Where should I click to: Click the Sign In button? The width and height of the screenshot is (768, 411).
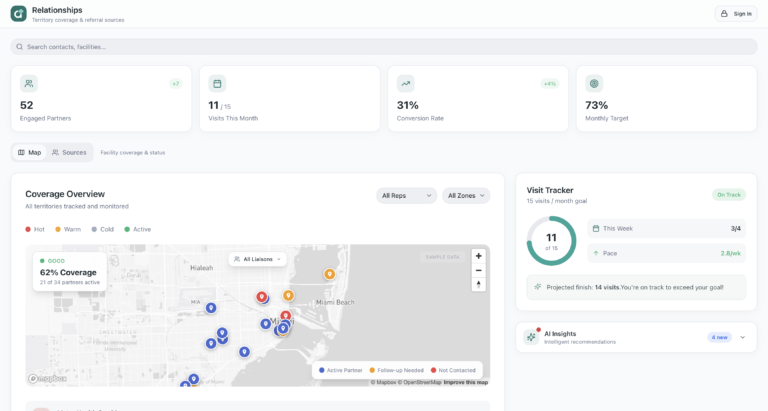(736, 14)
